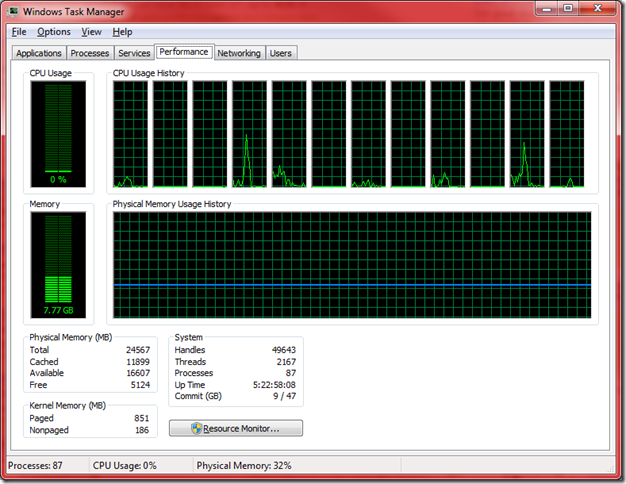The image size is (626, 484).
Task: Open the Help menu
Action: [122, 32]
